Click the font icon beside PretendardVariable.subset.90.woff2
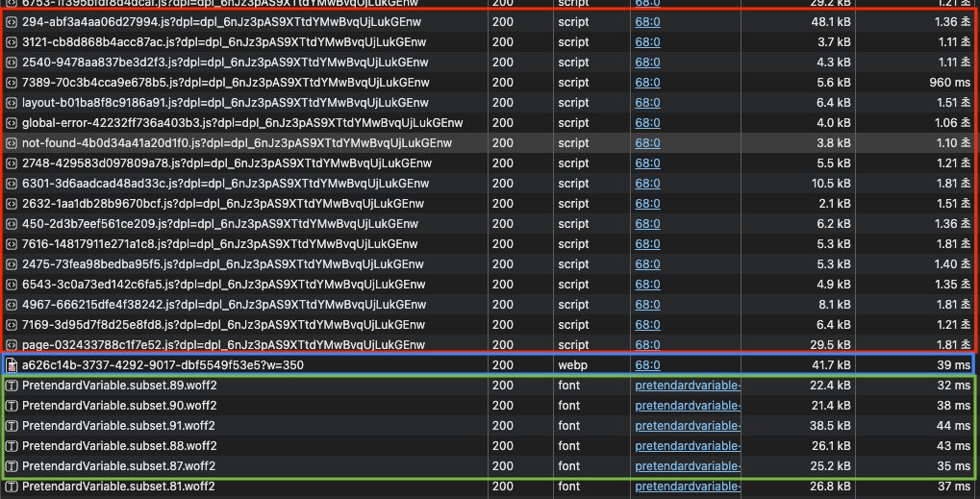Viewport: 980px width, 499px height. pyautogui.click(x=11, y=406)
